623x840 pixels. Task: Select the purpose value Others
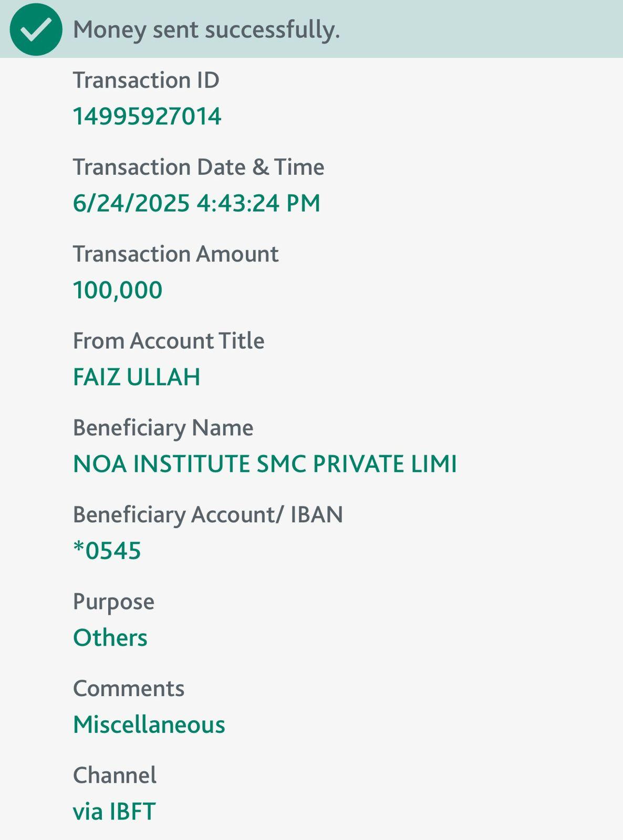[x=110, y=638]
